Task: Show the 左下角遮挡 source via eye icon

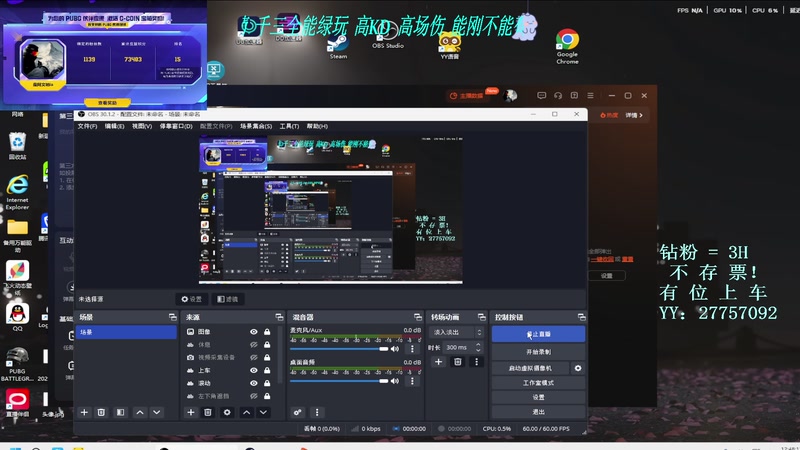Action: click(x=254, y=396)
